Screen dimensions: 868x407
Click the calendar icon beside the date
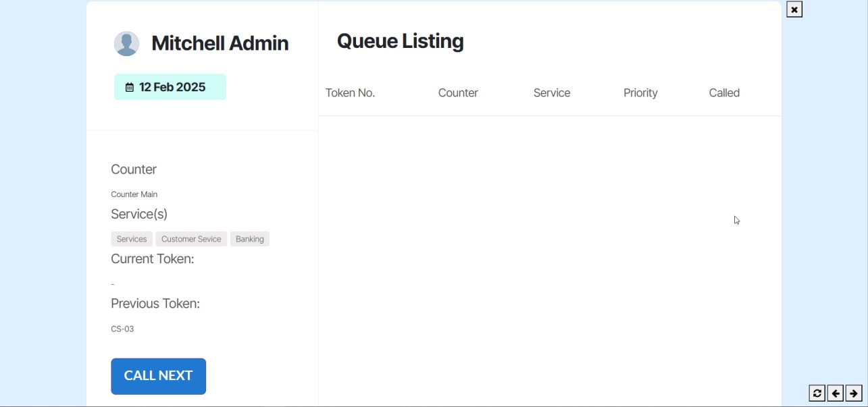click(130, 87)
